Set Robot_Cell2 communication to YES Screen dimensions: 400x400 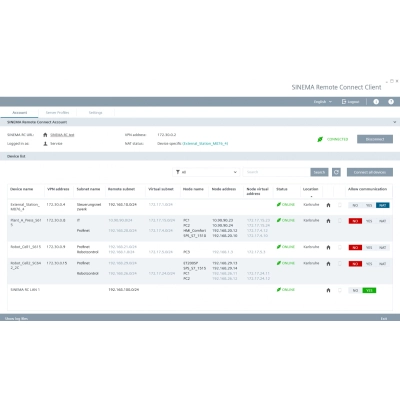369,264
